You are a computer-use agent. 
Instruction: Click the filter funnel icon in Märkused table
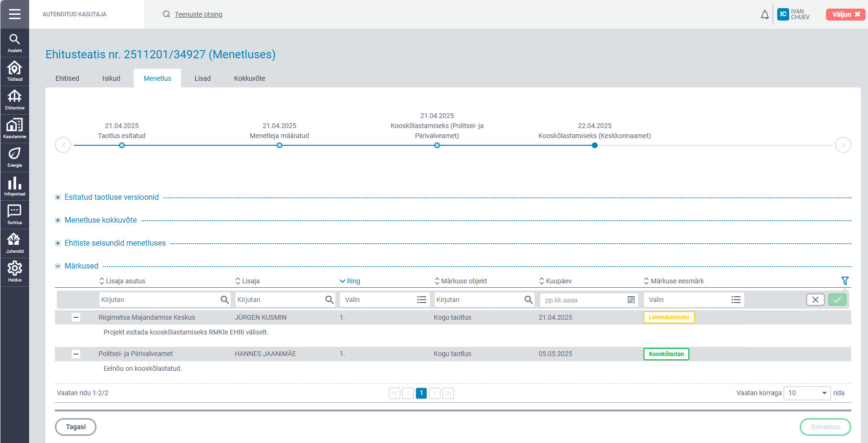(845, 281)
